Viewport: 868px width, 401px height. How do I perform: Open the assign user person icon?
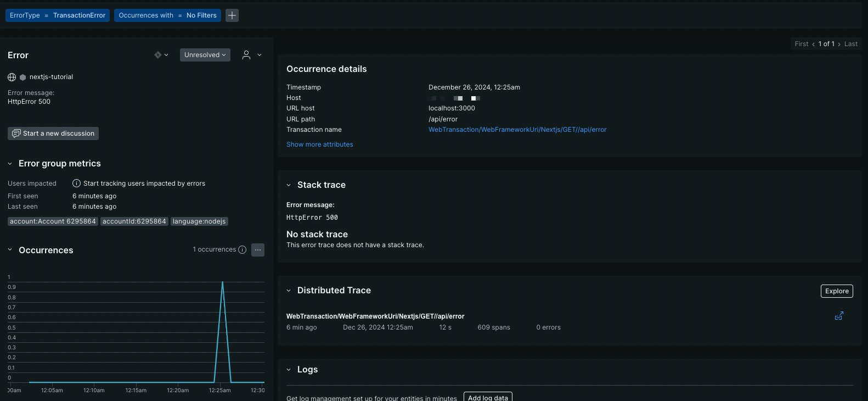point(246,55)
